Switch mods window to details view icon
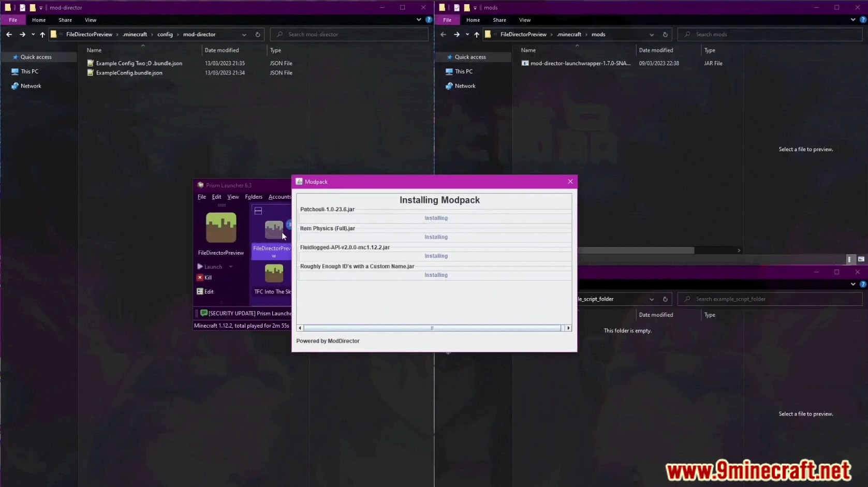This screenshot has height=487, width=868. pos(849,259)
